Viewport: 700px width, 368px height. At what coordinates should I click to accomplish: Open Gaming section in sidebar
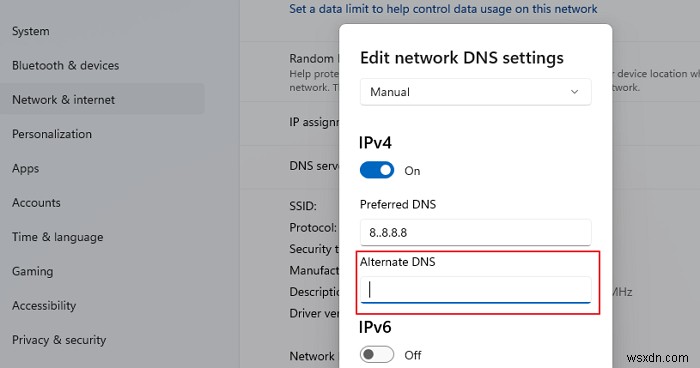tap(33, 272)
